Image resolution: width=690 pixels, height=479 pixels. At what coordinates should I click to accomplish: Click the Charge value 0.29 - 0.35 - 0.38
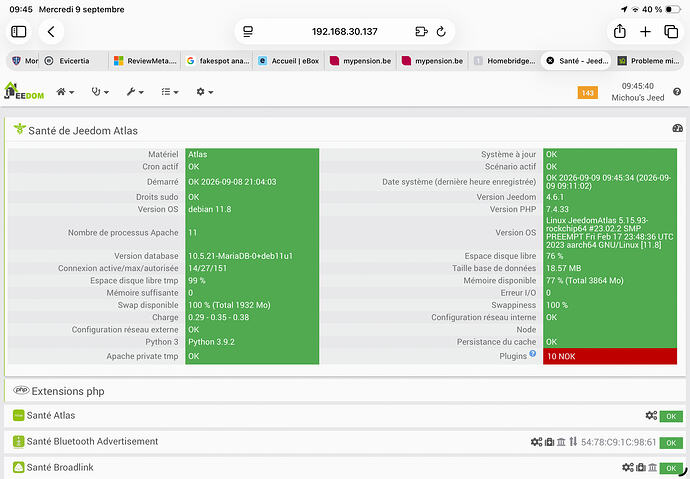coord(219,317)
